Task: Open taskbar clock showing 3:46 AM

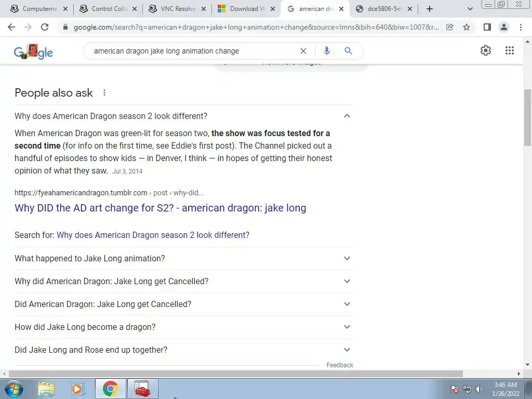Action: (x=506, y=389)
